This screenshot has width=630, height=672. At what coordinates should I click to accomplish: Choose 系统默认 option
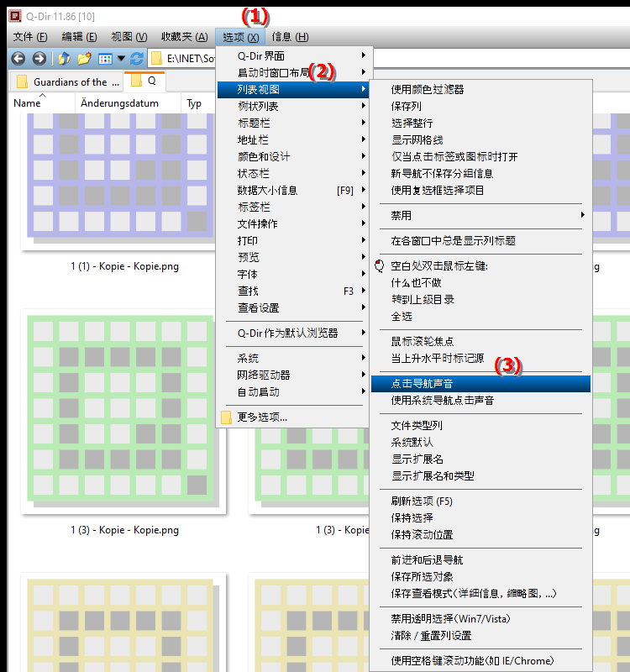[x=480, y=442]
